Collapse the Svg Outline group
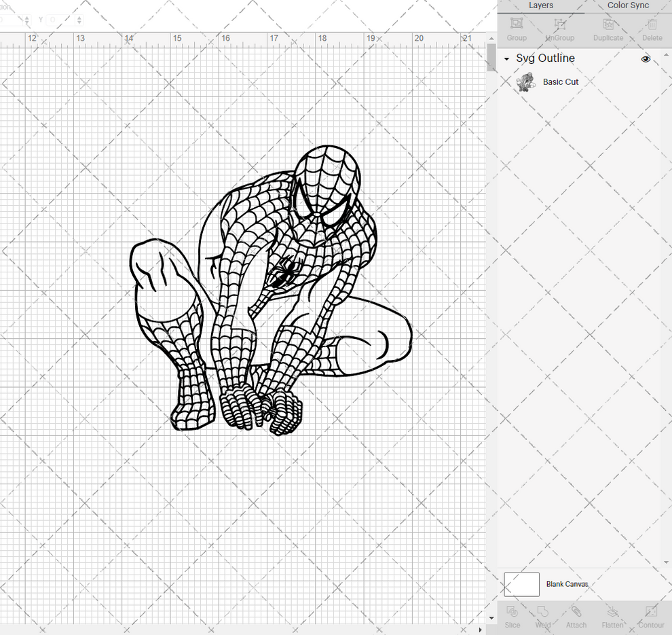This screenshot has width=672, height=635. pos(505,59)
